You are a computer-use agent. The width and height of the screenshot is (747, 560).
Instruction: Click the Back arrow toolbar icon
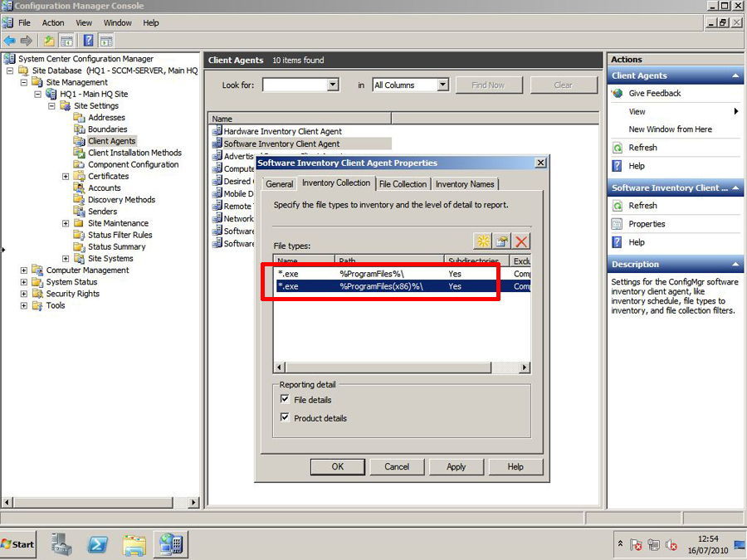(x=9, y=41)
